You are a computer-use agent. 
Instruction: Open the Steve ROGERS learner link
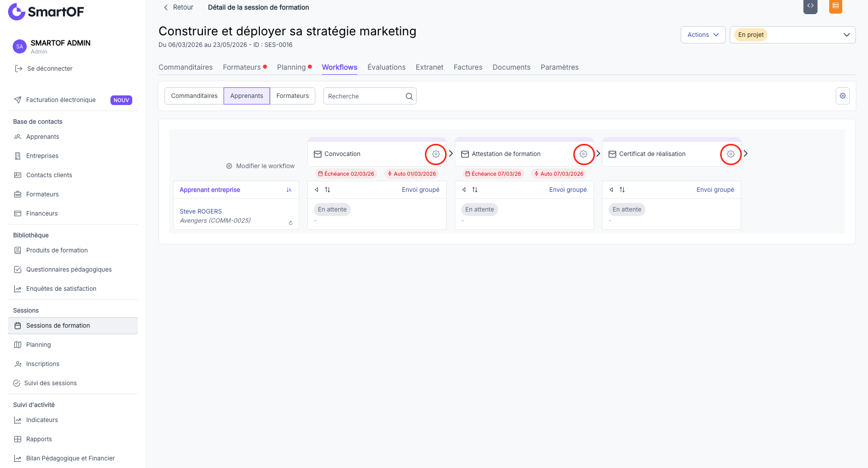point(201,212)
